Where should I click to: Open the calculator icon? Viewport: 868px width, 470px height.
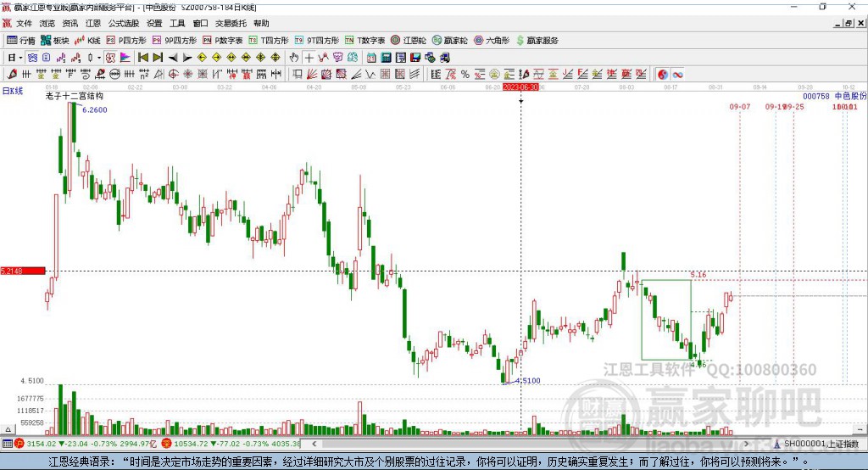387,58
